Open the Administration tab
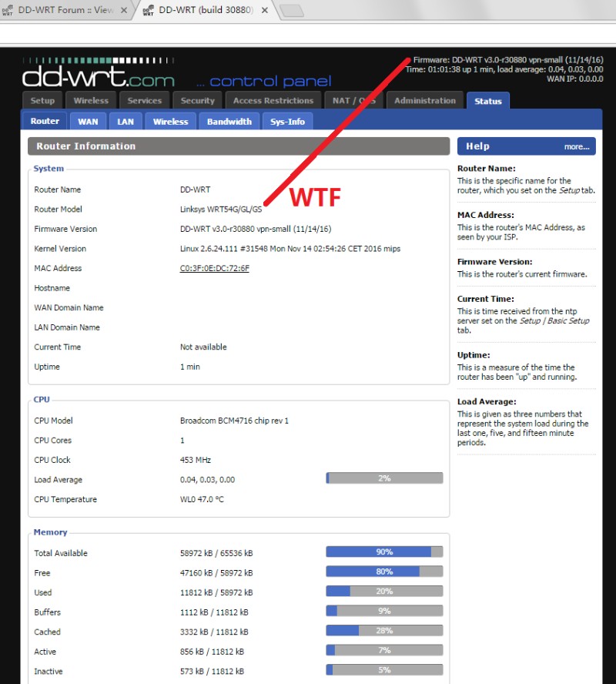This screenshot has height=684, width=616. pyautogui.click(x=424, y=100)
